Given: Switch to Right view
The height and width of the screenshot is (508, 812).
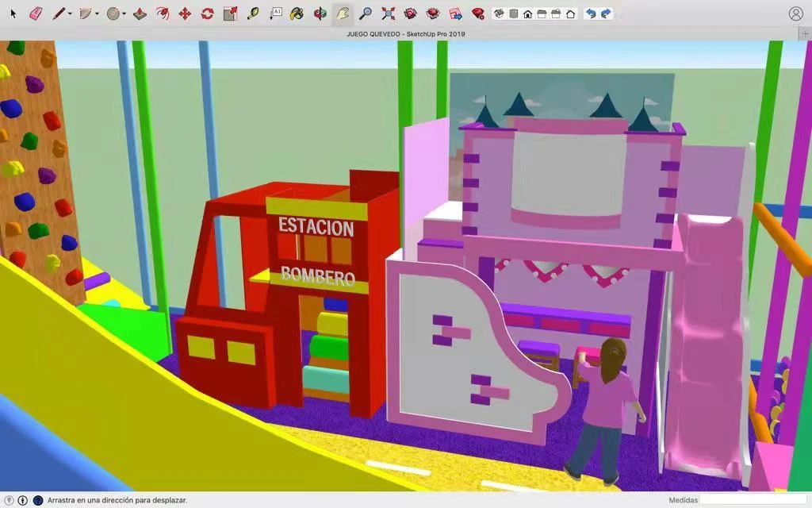Looking at the screenshot, I should pos(542,14).
